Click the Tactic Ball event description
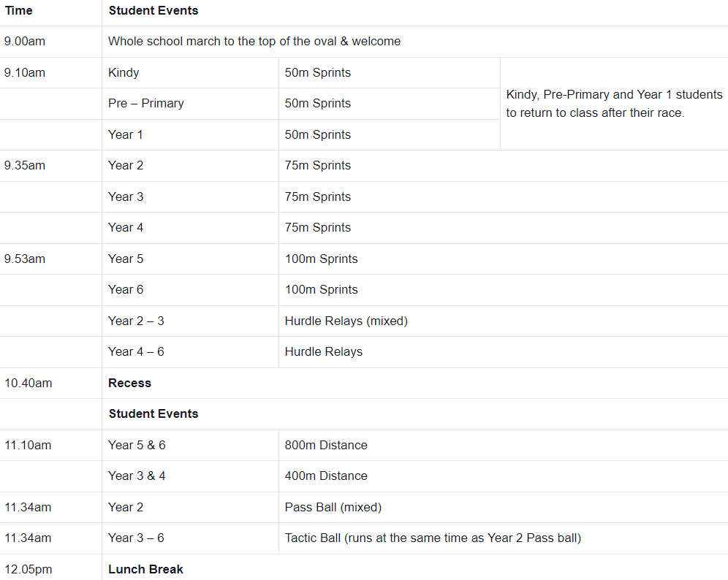728x580 pixels. point(433,538)
